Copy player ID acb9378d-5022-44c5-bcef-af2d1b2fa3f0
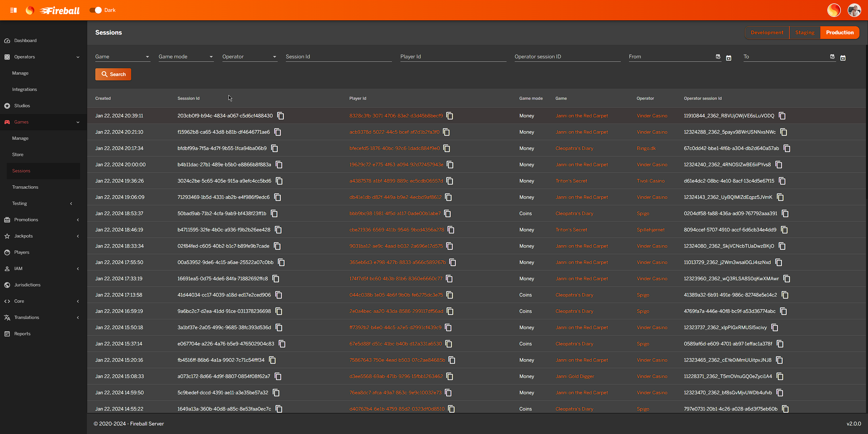This screenshot has height=434, width=868. tap(446, 132)
